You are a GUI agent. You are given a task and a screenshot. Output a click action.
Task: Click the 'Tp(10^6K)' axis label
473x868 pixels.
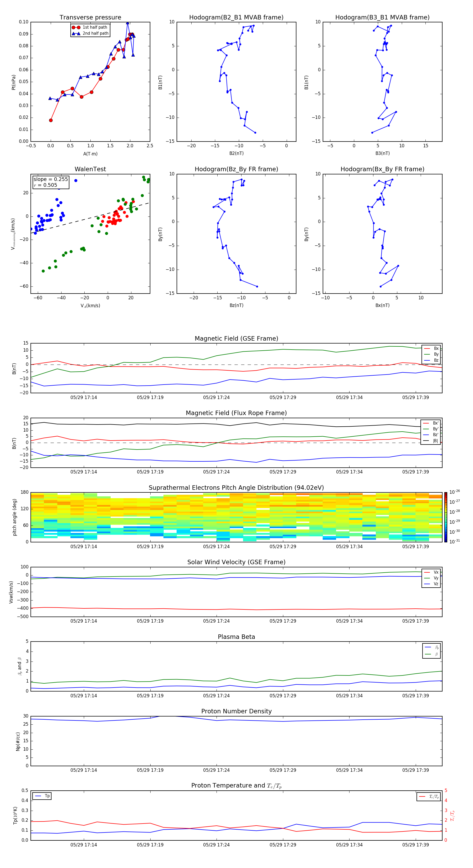click(x=15, y=816)
